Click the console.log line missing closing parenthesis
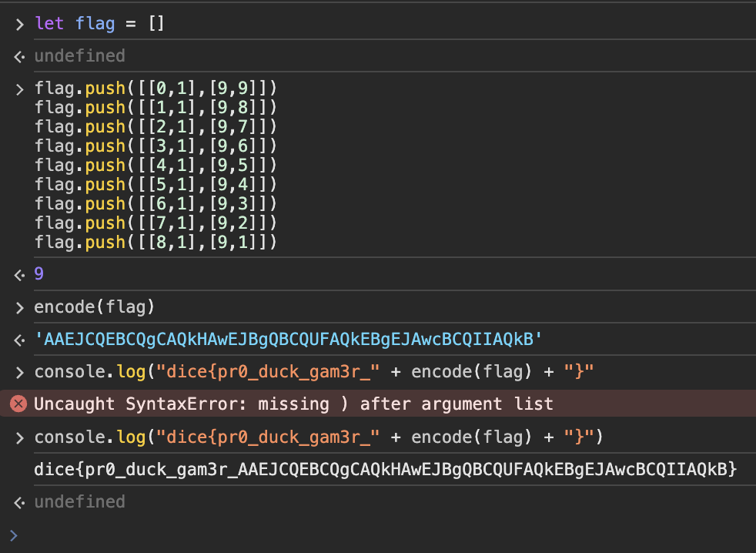Screen dimensions: 756x553 [x=314, y=372]
